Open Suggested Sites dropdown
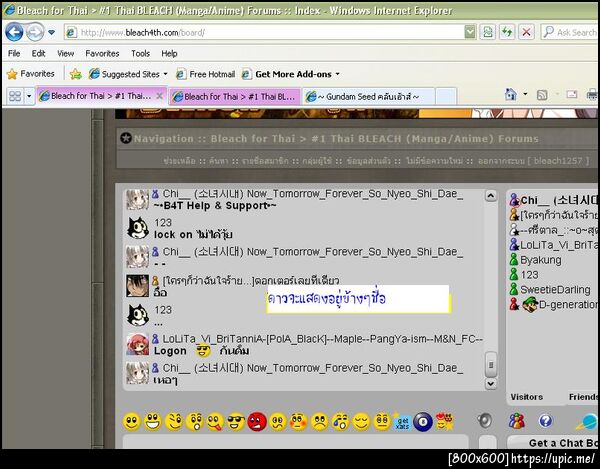The height and width of the screenshot is (469, 600). click(x=128, y=74)
